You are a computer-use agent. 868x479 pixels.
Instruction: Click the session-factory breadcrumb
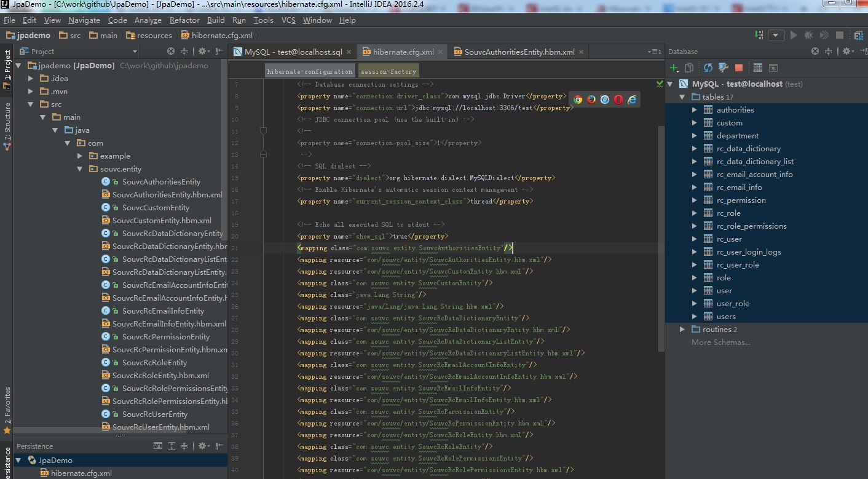pos(389,71)
